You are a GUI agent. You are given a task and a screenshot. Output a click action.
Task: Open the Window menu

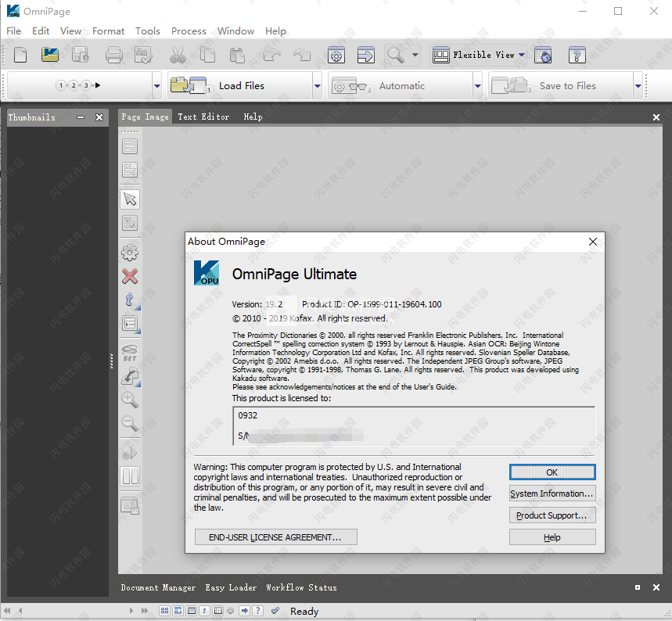[235, 31]
